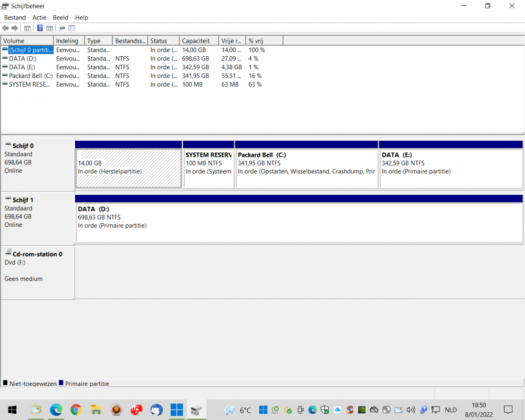Select the DATA (D:) row in the volume list
Screen dimensions: 525x420
tap(23, 59)
